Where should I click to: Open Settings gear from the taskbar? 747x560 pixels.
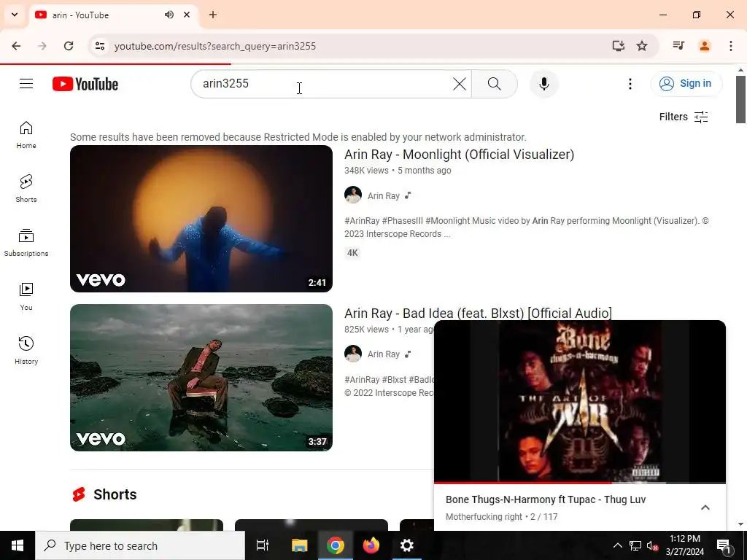(x=406, y=545)
